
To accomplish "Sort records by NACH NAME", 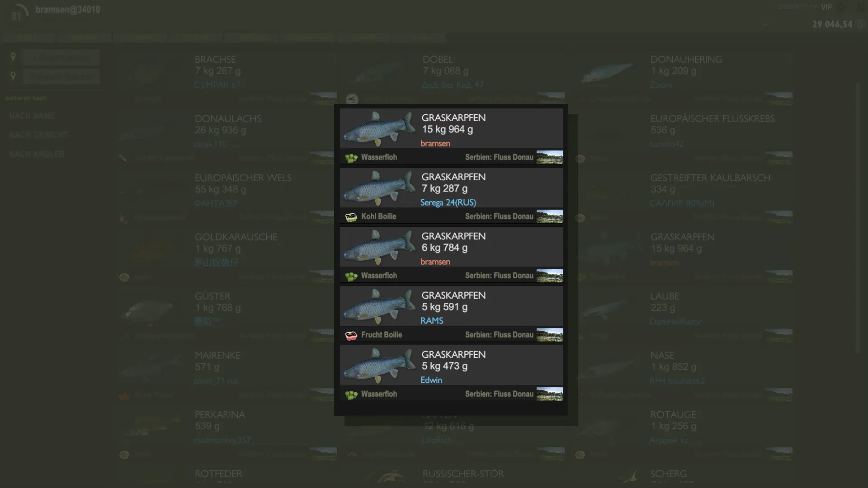I will (32, 116).
